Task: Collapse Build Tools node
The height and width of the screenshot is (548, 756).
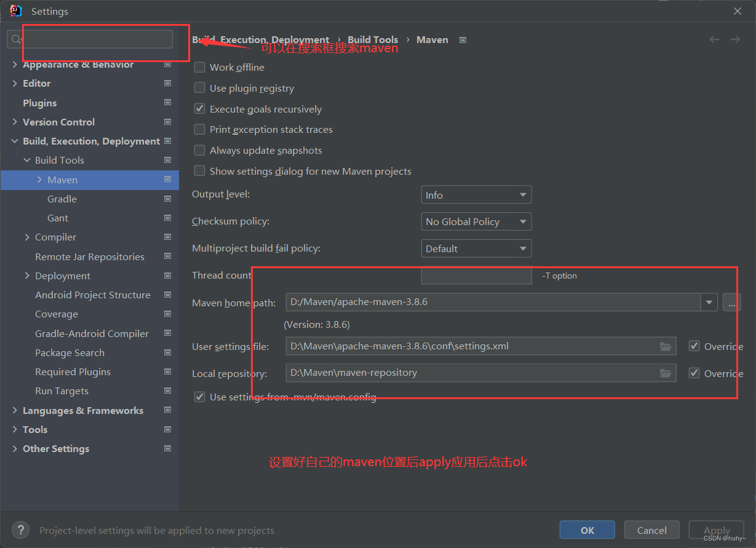Action: (27, 160)
